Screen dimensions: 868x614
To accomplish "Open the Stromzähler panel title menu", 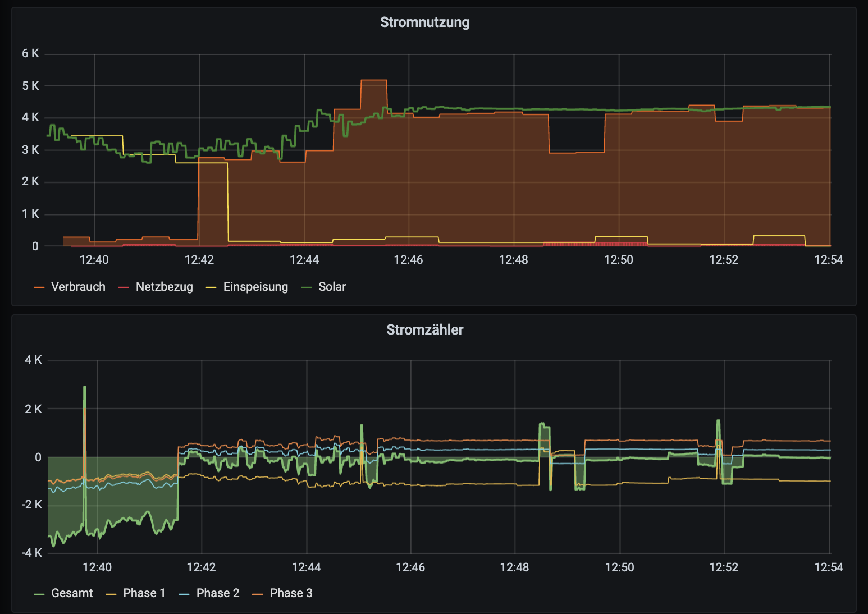I will tap(424, 330).
